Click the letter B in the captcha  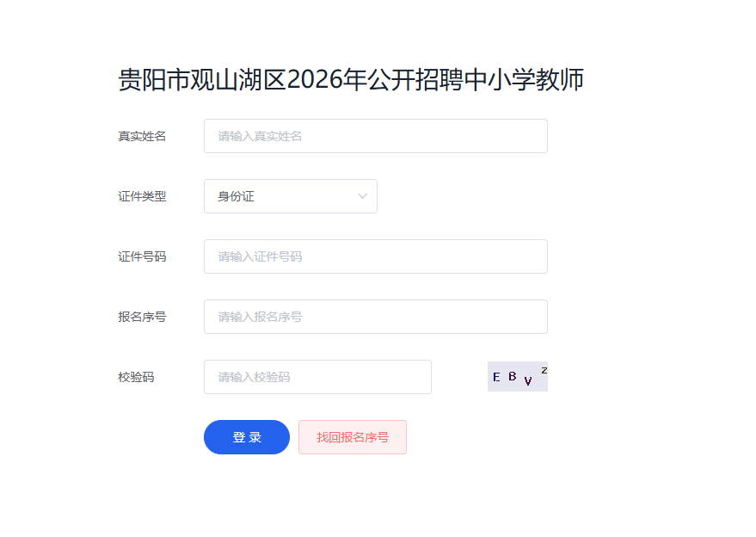click(513, 376)
